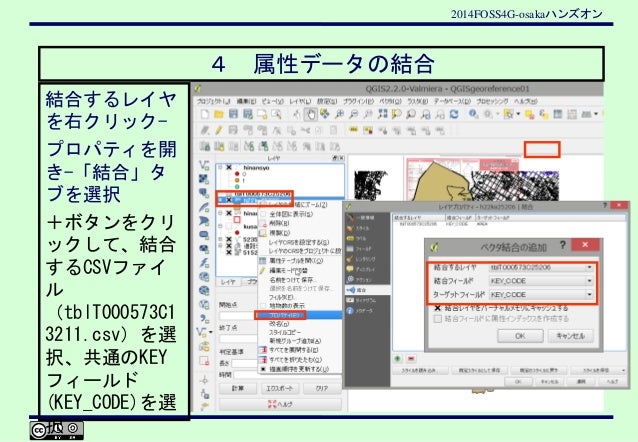638x442 pixels.
Task: Open Project (プロジェクト) menu
Action: [x=213, y=101]
